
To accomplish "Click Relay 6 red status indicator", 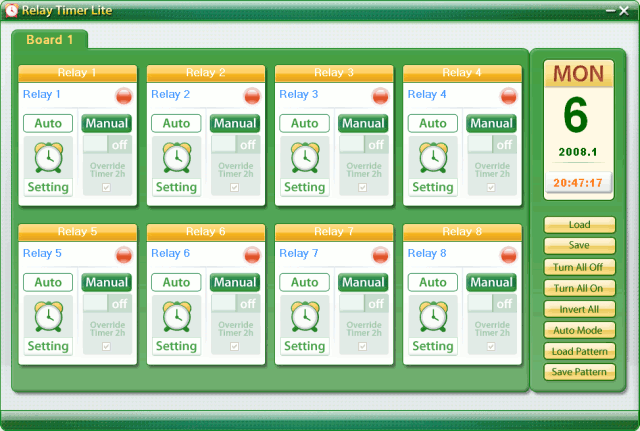I will (x=252, y=255).
